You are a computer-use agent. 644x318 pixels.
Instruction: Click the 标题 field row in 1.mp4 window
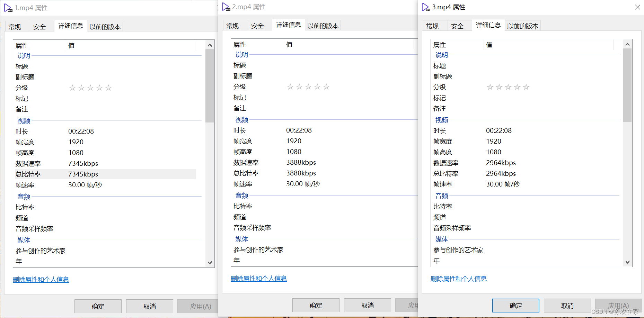(105, 66)
